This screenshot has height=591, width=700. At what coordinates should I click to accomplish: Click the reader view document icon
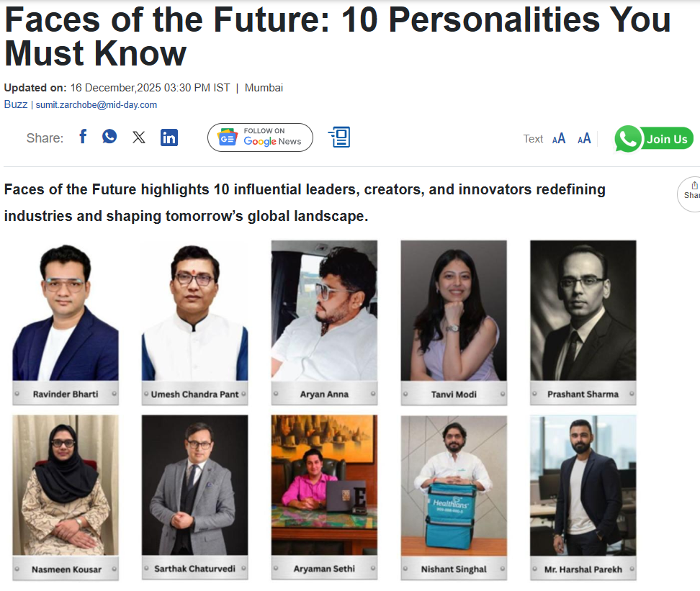pos(339,137)
